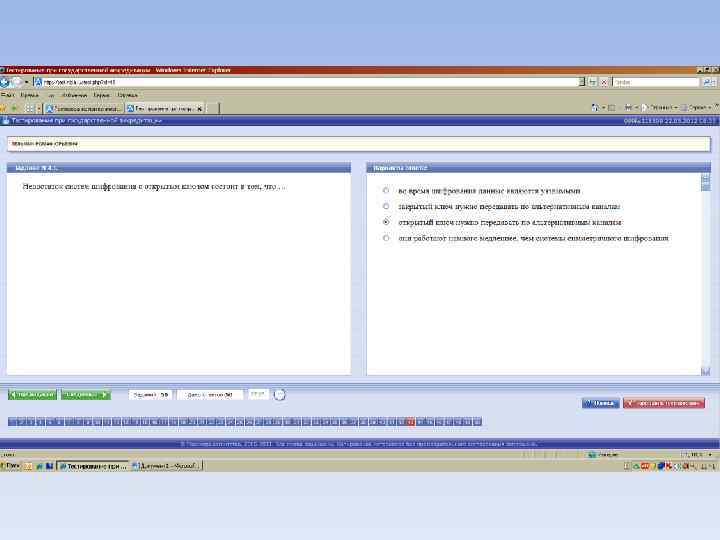Open the Favorites Center star icon
The height and width of the screenshot is (540, 720).
click(3, 108)
